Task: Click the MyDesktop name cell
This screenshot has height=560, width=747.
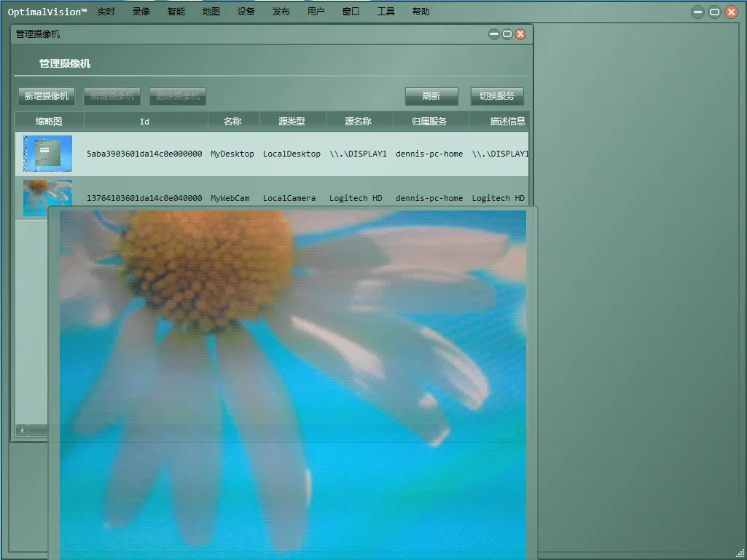Action: click(x=232, y=154)
